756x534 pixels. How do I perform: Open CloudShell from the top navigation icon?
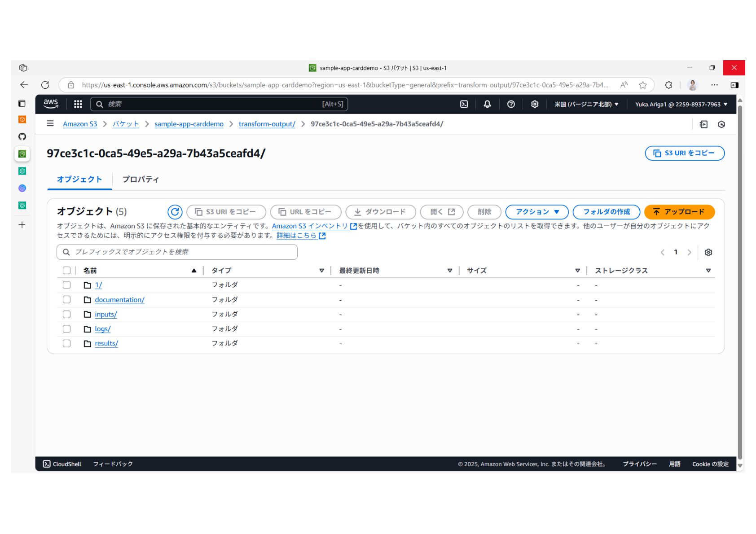tap(464, 104)
